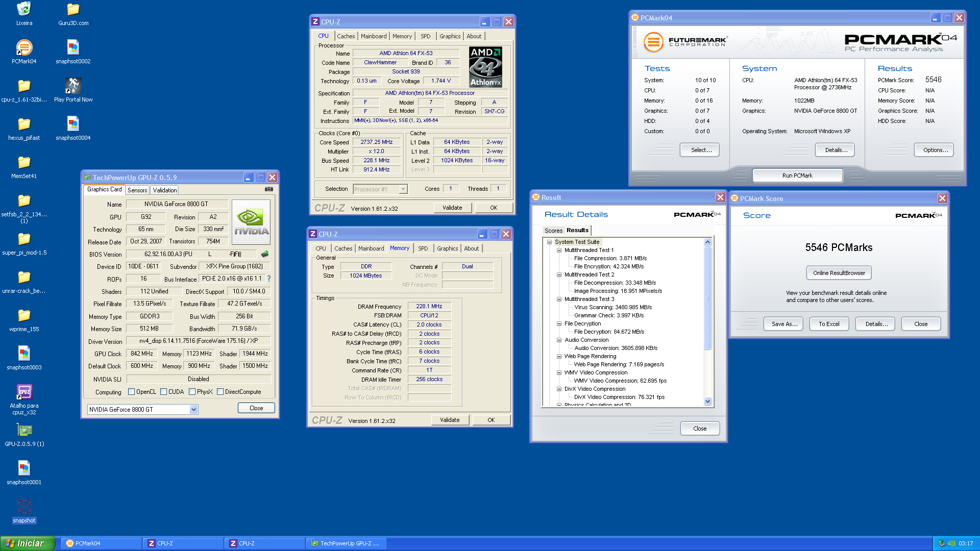This screenshot has height=551, width=980.
Task: Open SPD tab in bottom CPU-Z window
Action: pyautogui.click(x=423, y=248)
